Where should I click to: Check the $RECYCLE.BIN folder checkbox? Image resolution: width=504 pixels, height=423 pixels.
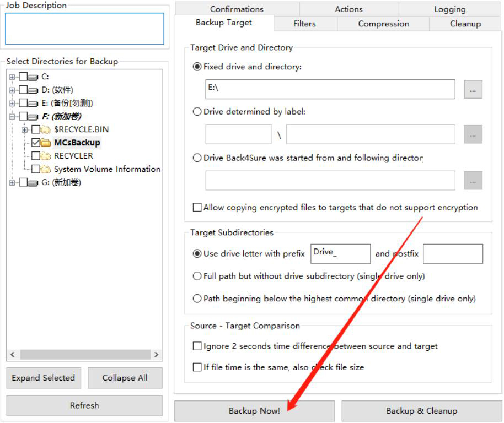pos(36,129)
